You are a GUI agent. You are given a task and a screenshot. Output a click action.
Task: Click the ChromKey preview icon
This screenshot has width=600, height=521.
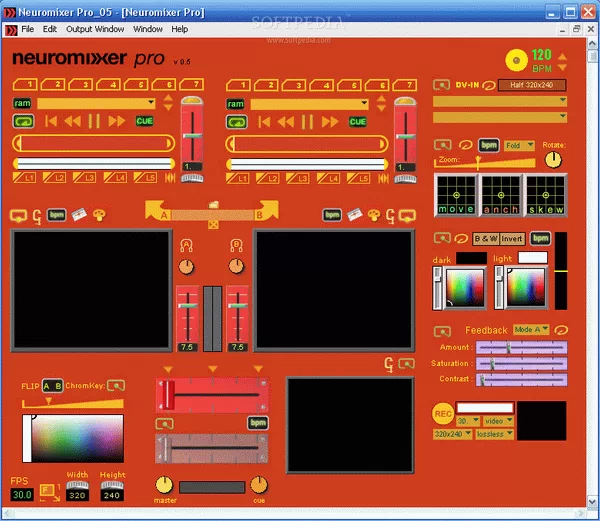[116, 386]
